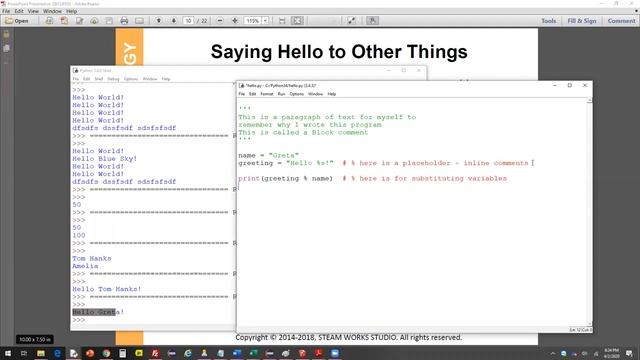Open Task View from the taskbar
The width and height of the screenshot is (640, 360).
coord(24,353)
